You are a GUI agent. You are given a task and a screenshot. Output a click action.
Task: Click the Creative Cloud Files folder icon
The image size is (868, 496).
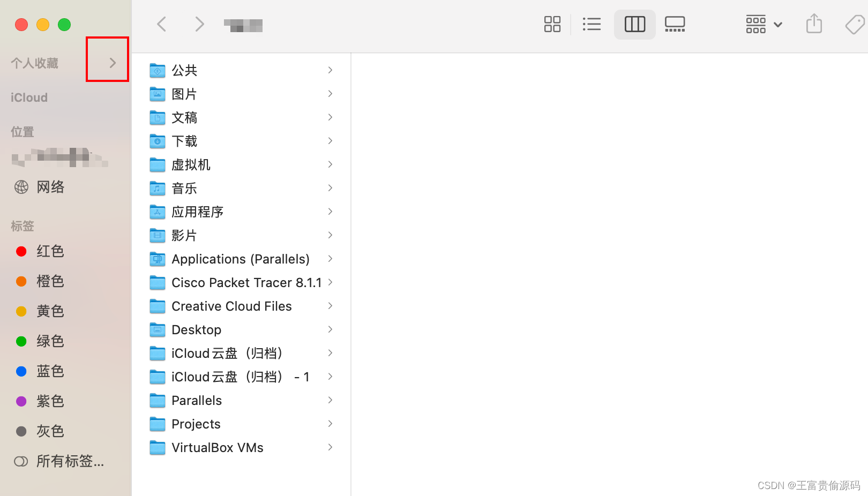point(158,306)
